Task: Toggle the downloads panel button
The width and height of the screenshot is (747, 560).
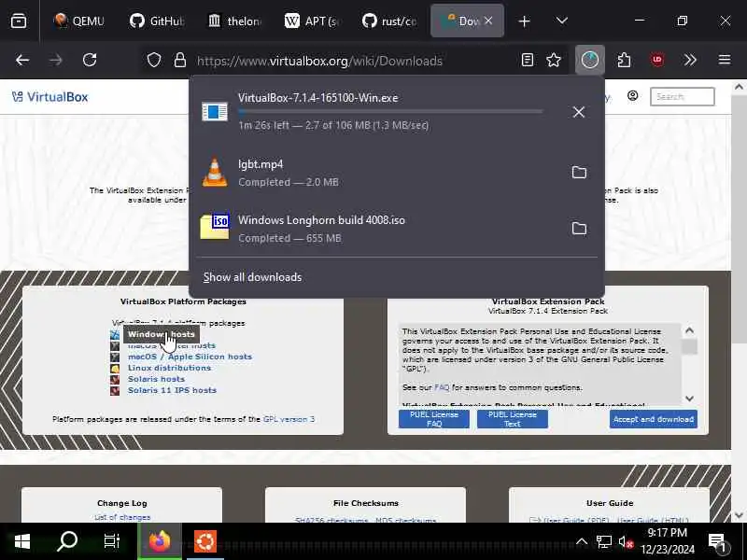Action: [590, 60]
